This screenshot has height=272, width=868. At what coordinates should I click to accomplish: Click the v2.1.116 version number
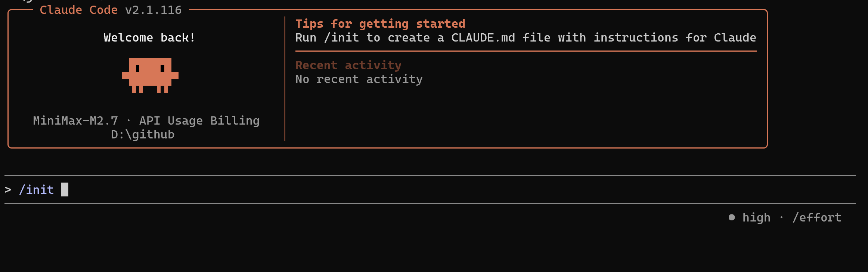pos(153,10)
